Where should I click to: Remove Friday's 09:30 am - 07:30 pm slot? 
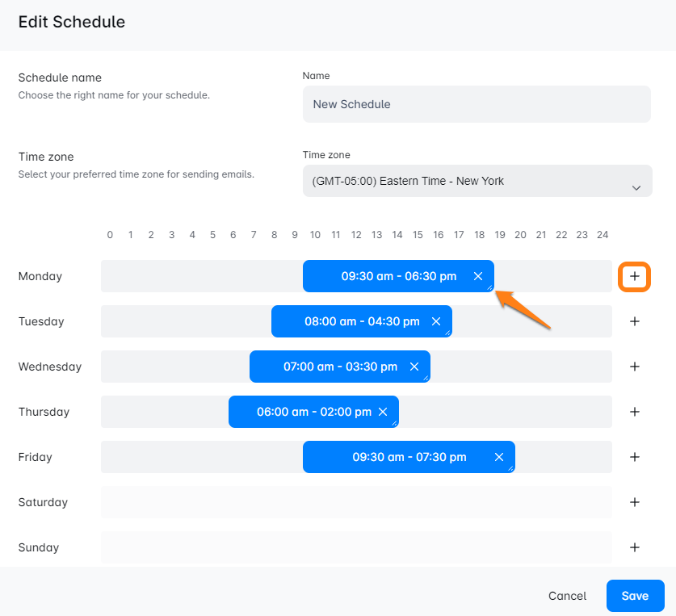(x=499, y=457)
